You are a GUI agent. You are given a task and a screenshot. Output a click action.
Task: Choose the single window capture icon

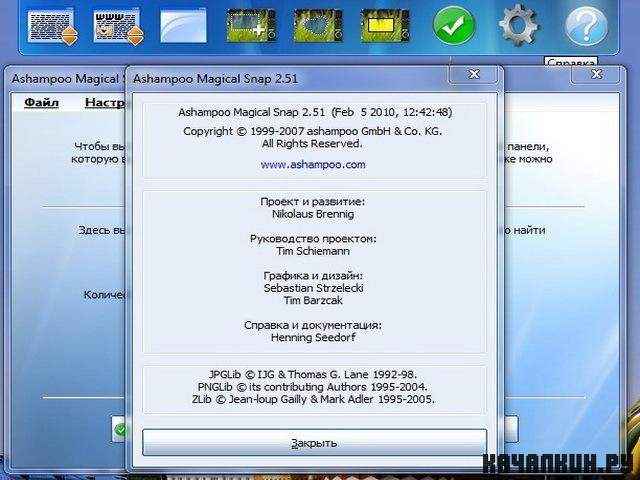point(184,26)
